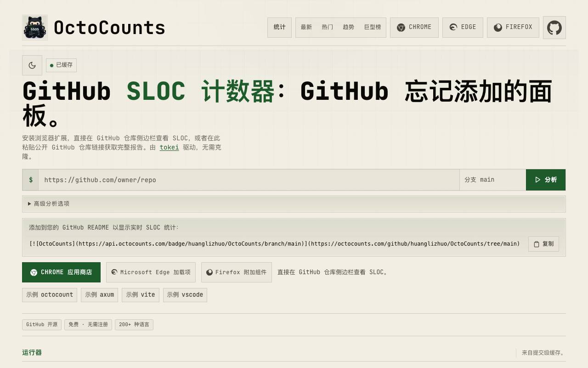
Task: Follow the tokei link
Action: pos(169,147)
